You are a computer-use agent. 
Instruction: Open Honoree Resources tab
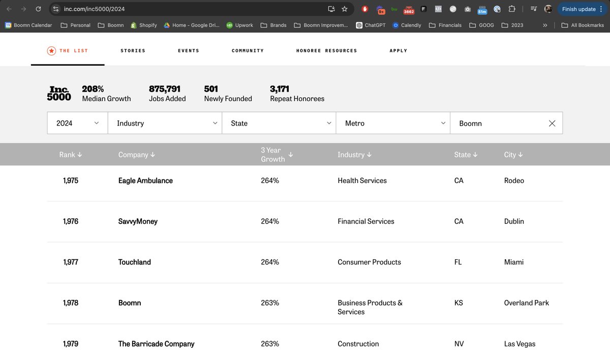[326, 51]
